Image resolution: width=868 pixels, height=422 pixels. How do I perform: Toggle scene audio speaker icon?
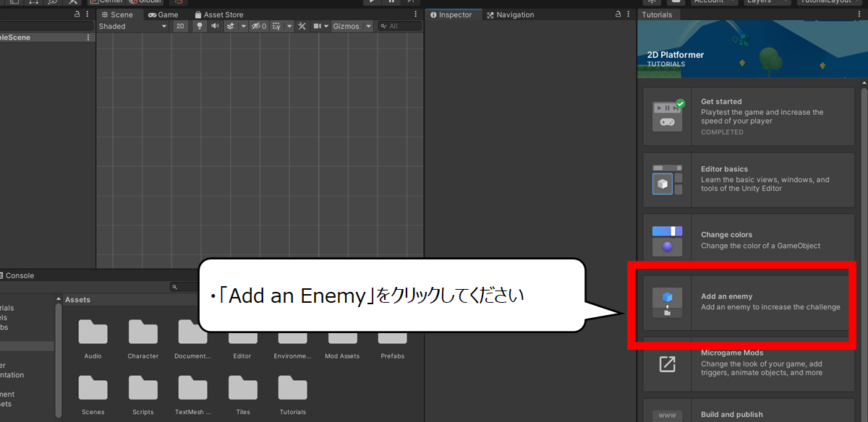pos(215,26)
